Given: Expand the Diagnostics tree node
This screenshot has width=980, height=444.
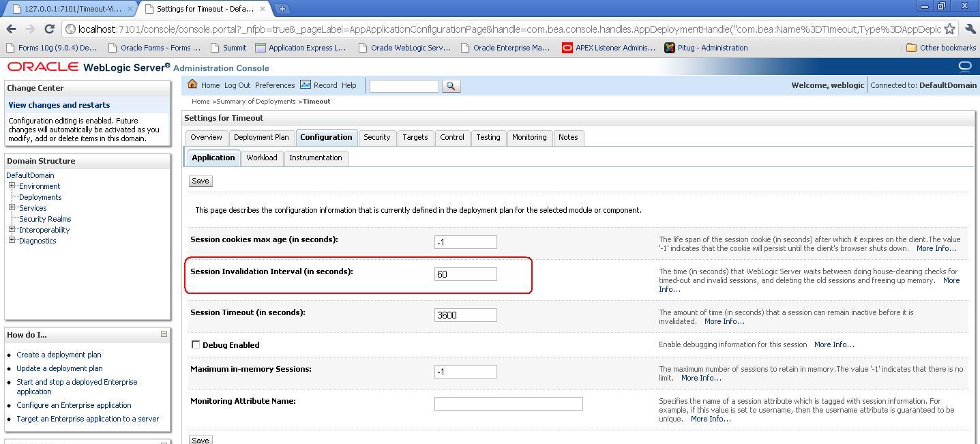Looking at the screenshot, I should pos(11,240).
